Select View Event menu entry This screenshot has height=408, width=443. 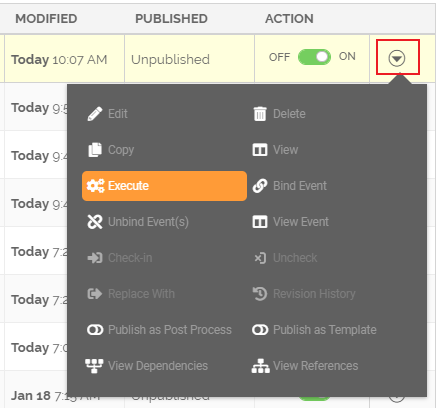291,222
